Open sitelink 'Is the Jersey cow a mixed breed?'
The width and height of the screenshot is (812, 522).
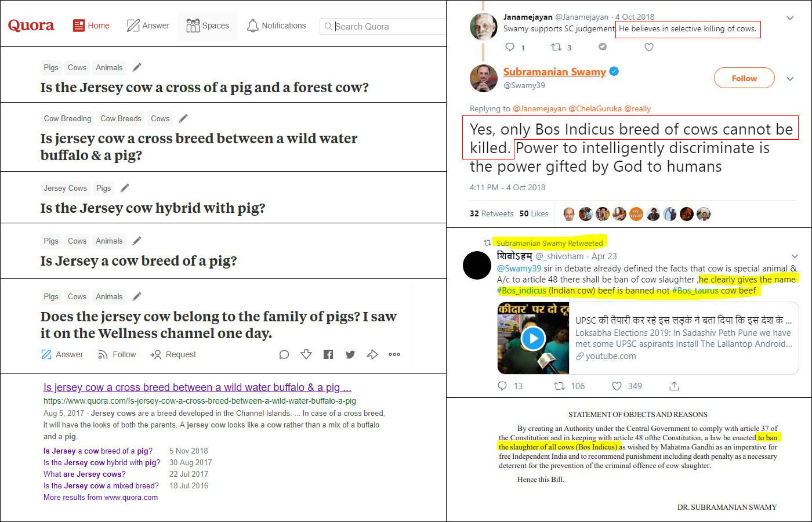tap(101, 485)
